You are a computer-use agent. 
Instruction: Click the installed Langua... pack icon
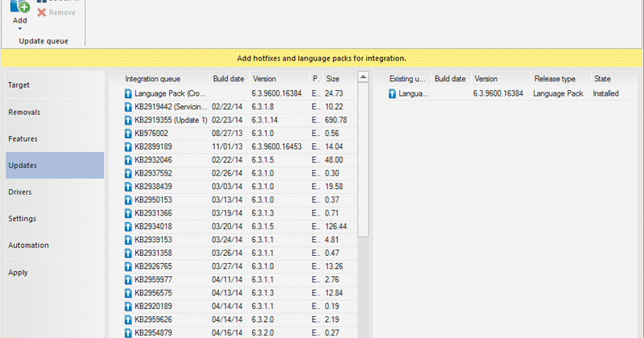[392, 93]
